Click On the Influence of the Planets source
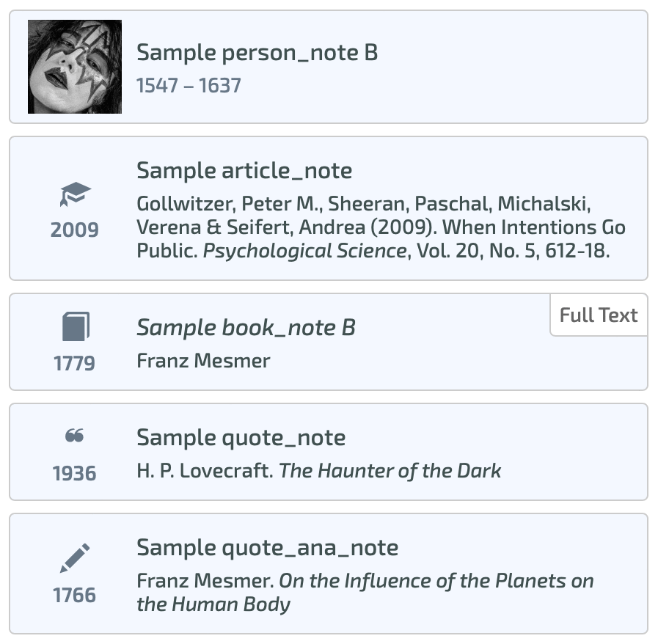This screenshot has width=658, height=644. pyautogui.click(x=437, y=582)
